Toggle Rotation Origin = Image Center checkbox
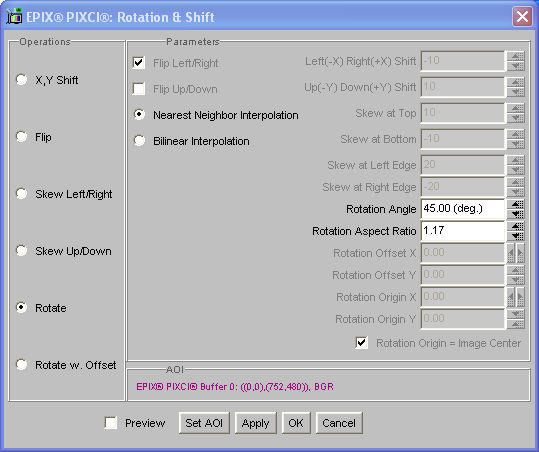This screenshot has height=452, width=539. tap(362, 343)
